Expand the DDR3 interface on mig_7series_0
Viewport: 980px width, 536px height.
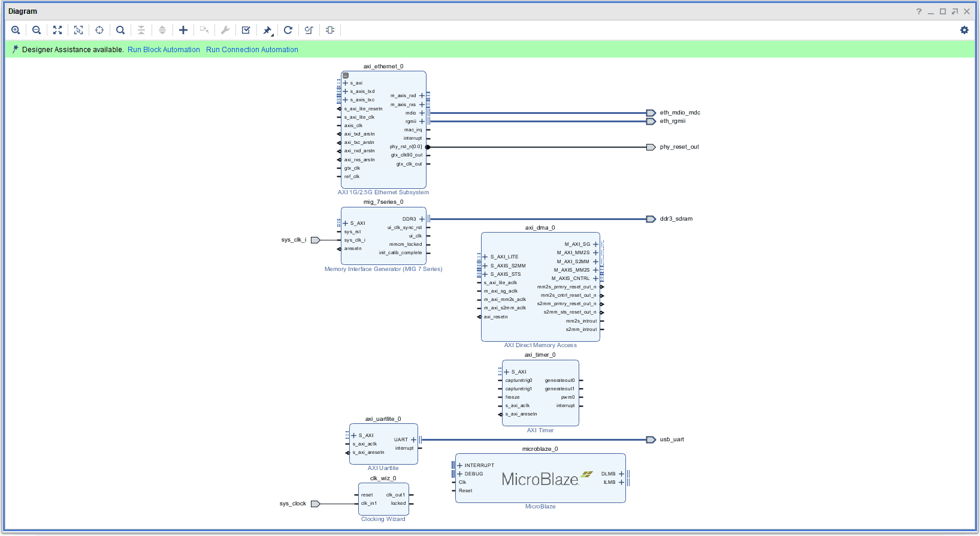click(x=422, y=219)
